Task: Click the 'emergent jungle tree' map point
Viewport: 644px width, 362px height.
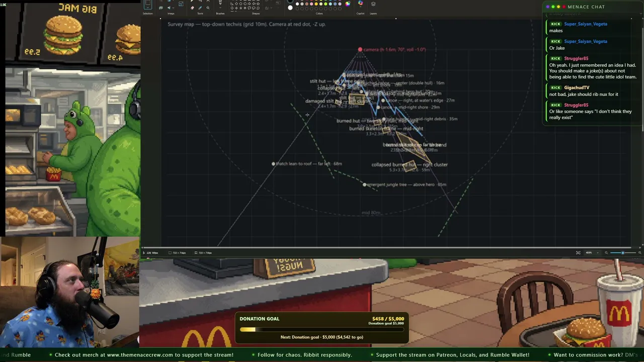Action: tap(365, 185)
